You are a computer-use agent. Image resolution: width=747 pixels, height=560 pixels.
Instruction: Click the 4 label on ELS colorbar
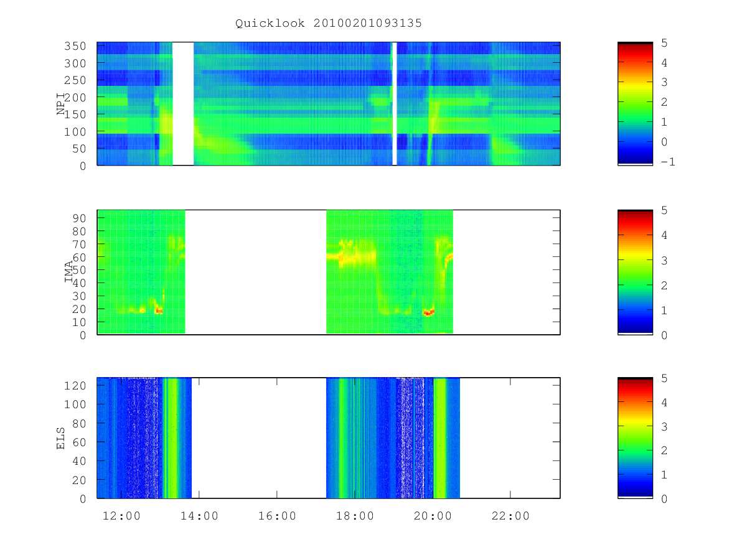(664, 403)
